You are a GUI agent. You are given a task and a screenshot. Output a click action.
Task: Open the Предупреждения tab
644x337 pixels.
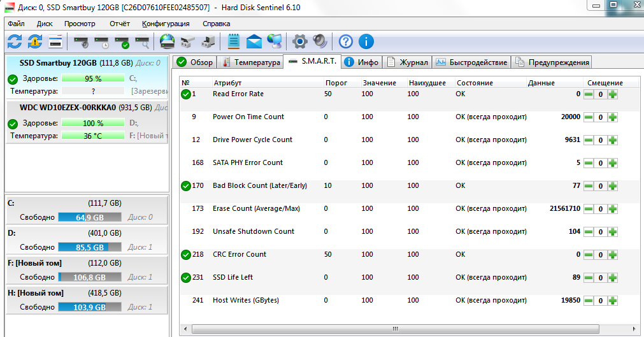(552, 62)
